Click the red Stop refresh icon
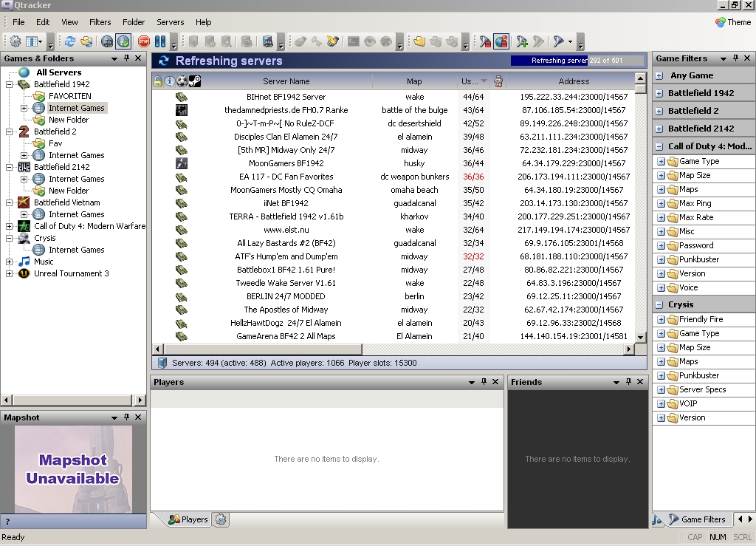Image resolution: width=756 pixels, height=546 pixels. [144, 41]
